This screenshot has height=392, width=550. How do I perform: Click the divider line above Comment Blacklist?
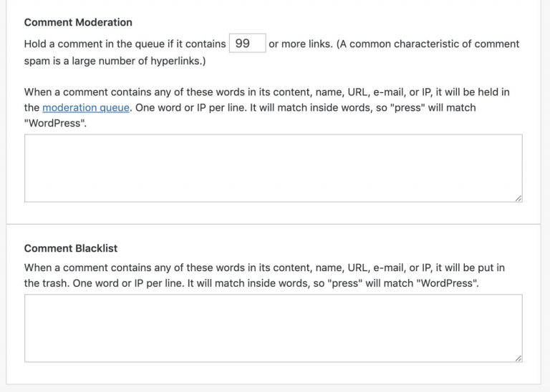pyautogui.click(x=274, y=224)
